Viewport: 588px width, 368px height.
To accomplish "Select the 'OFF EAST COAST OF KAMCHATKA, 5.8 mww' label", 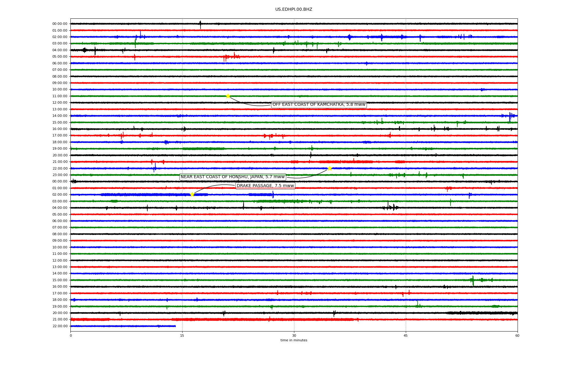I will [x=319, y=105].
